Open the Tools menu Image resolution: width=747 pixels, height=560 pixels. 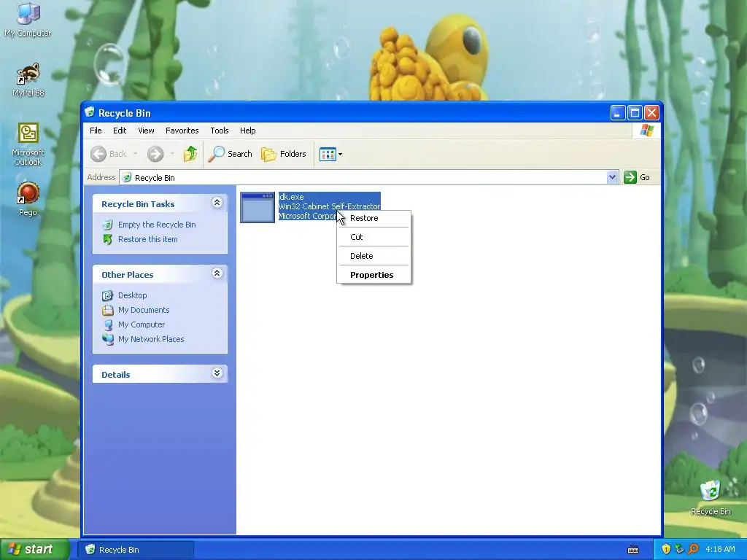(219, 131)
